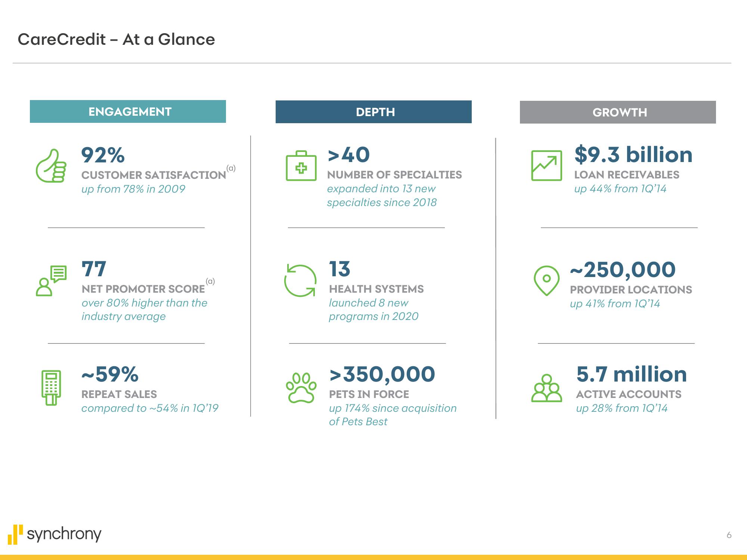Click the 5.7 million figure
Viewport: 747px width, 560px height.
pyautogui.click(x=632, y=374)
